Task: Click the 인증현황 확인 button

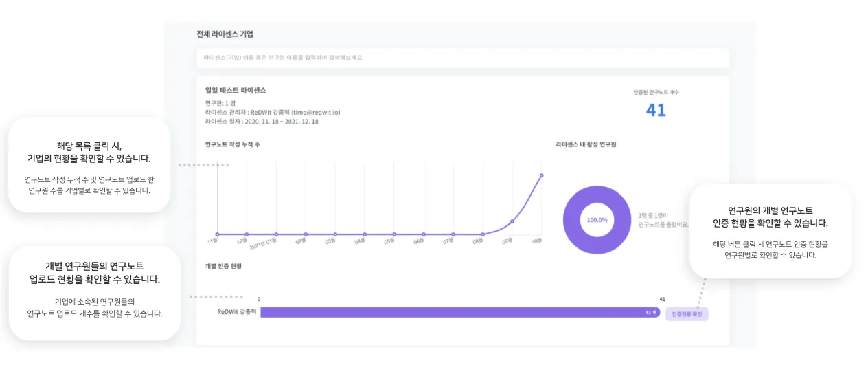Action: click(x=687, y=313)
